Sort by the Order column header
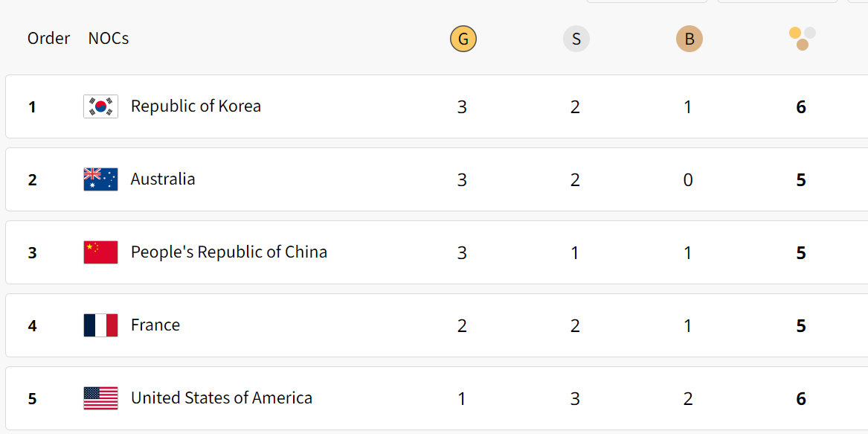This screenshot has height=434, width=868. coord(48,38)
